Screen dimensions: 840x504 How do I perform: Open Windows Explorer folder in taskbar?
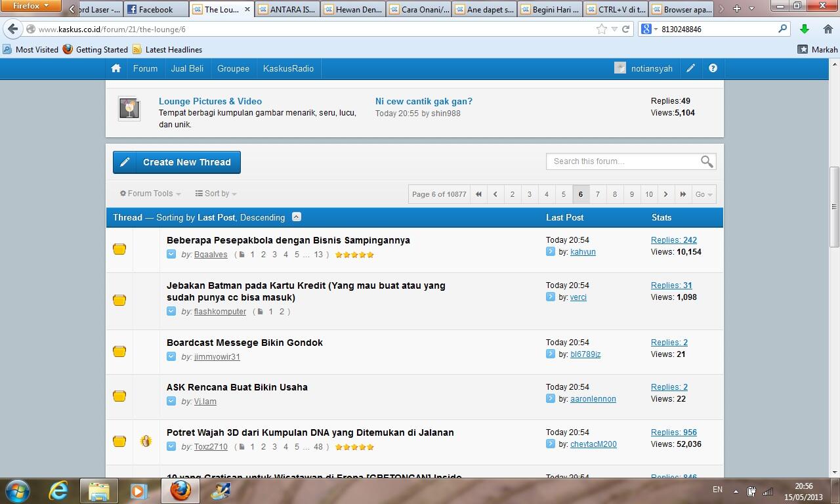[x=99, y=491]
